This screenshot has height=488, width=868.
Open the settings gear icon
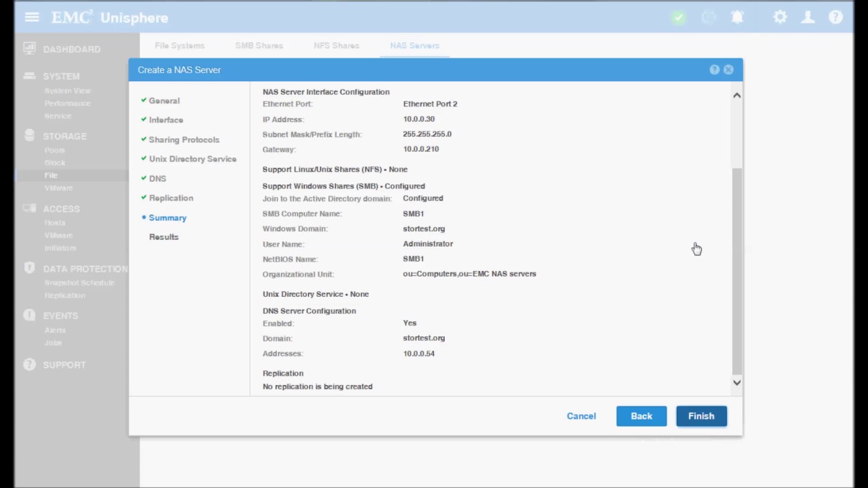click(x=781, y=18)
